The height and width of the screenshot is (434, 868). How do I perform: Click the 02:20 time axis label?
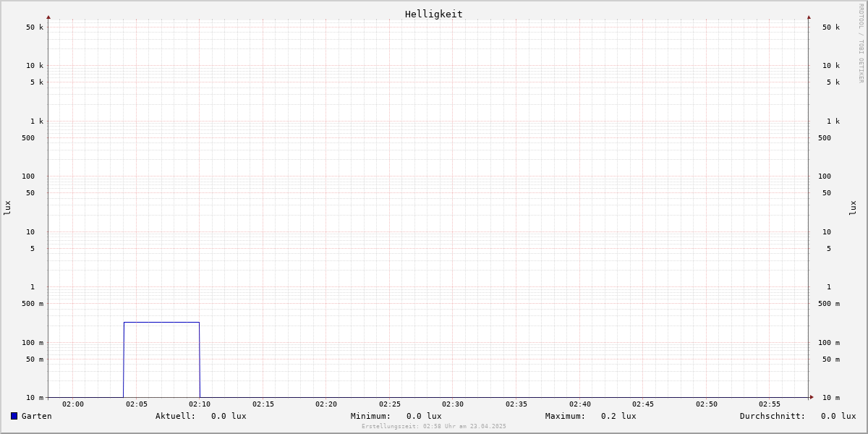click(326, 404)
